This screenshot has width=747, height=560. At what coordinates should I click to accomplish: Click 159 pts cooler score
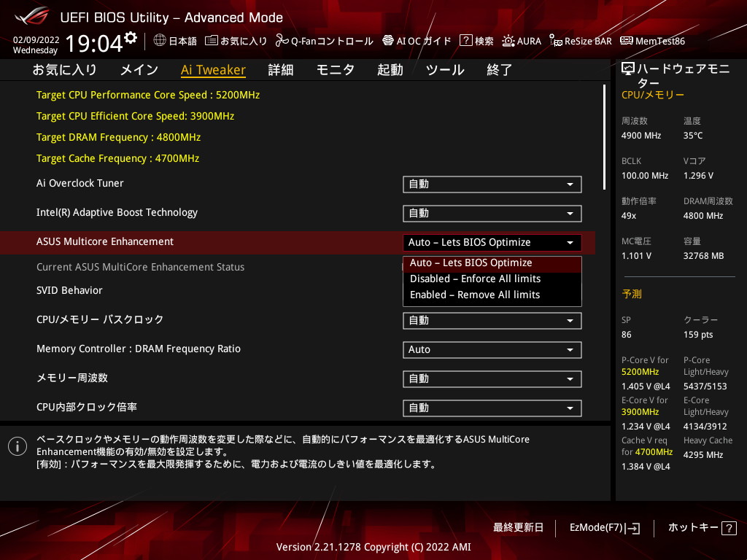698,335
